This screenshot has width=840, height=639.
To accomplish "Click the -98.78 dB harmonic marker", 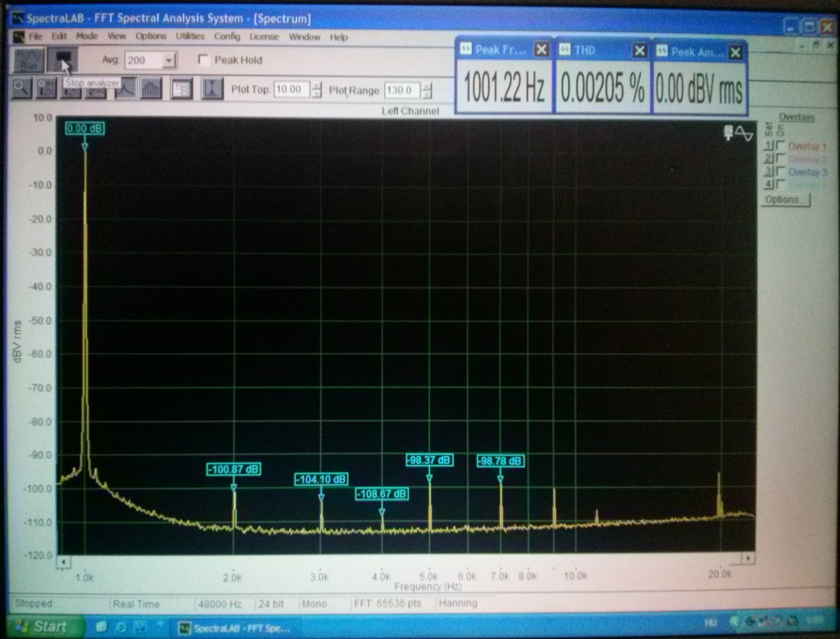I will point(500,461).
